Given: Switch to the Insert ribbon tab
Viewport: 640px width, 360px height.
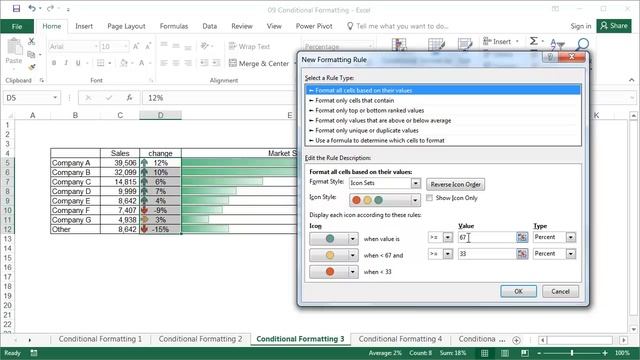Looking at the screenshot, I should coord(84,26).
